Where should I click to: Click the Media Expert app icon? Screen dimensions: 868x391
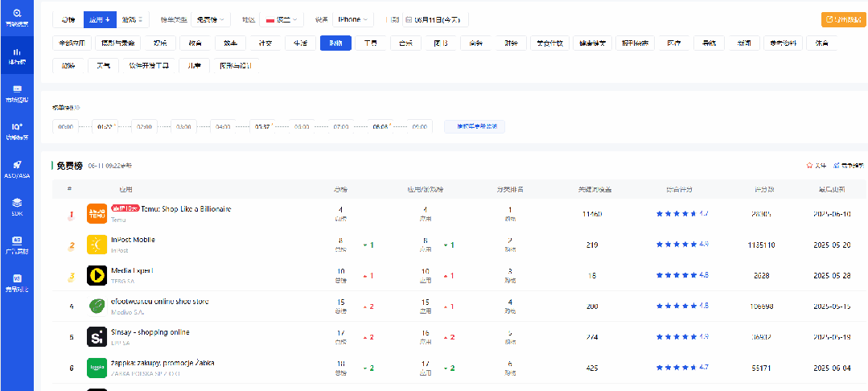click(97, 275)
